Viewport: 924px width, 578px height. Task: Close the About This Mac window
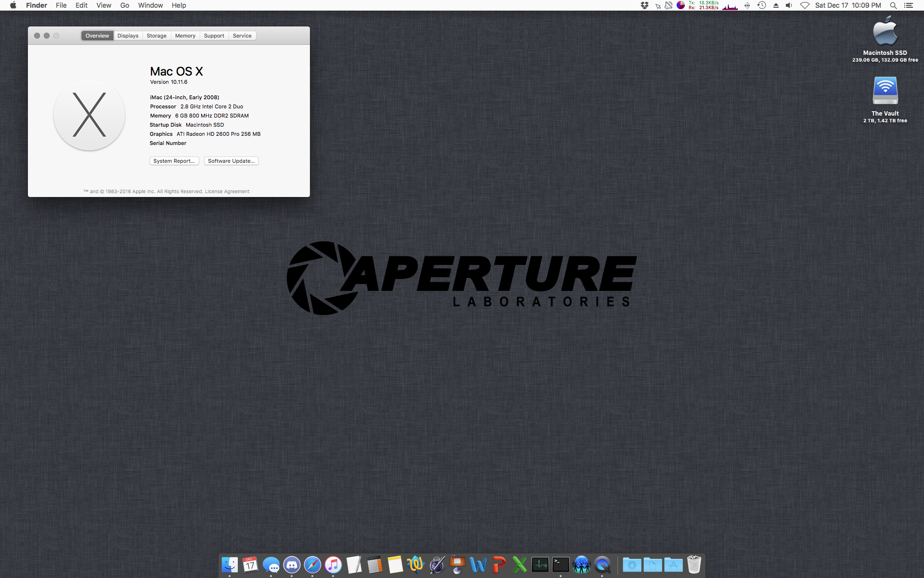coord(37,36)
